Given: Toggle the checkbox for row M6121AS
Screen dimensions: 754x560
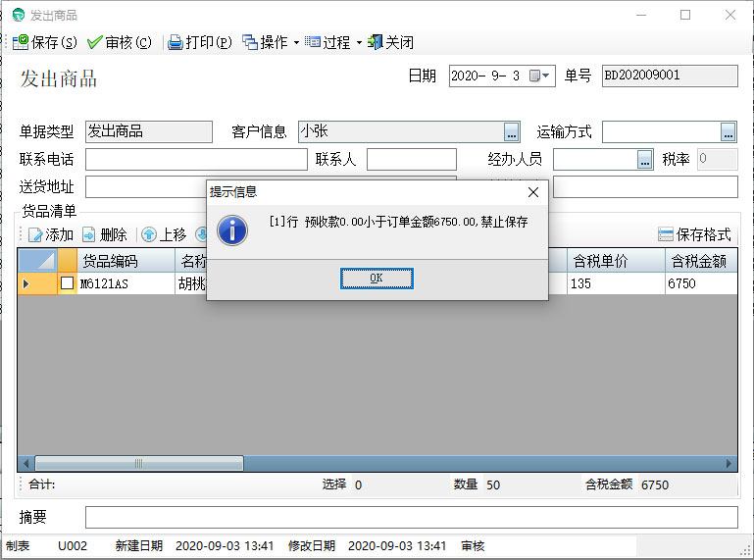Looking at the screenshot, I should pyautogui.click(x=67, y=283).
